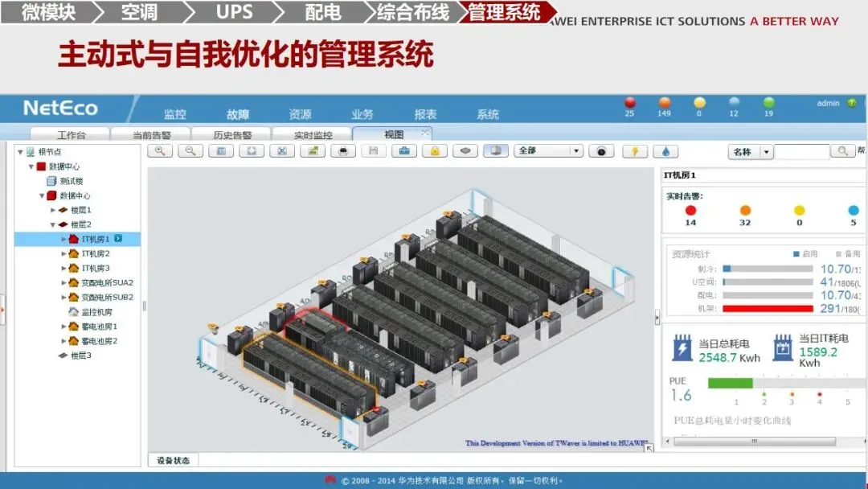Screen dimensions: 868x489
Task: Click the restore arrow icon at view corner
Action: 649,448
